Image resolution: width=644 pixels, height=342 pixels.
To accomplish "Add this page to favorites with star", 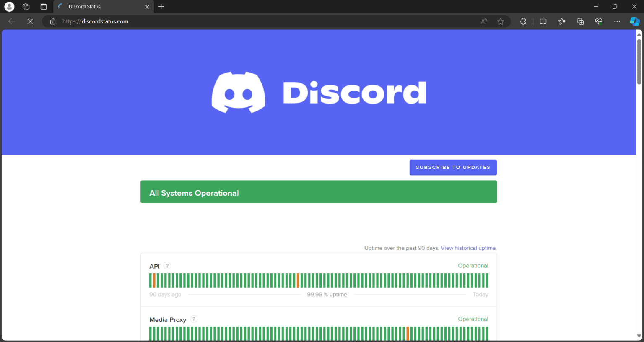I will point(501,21).
